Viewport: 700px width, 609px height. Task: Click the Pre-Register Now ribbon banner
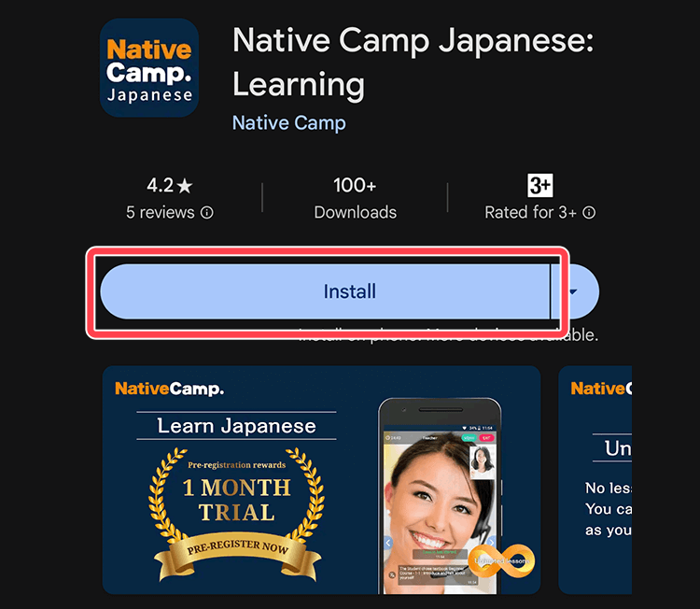click(x=237, y=556)
